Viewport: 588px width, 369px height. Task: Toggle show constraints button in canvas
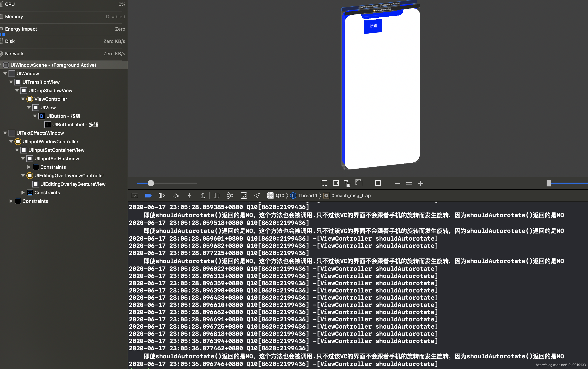[x=336, y=183]
